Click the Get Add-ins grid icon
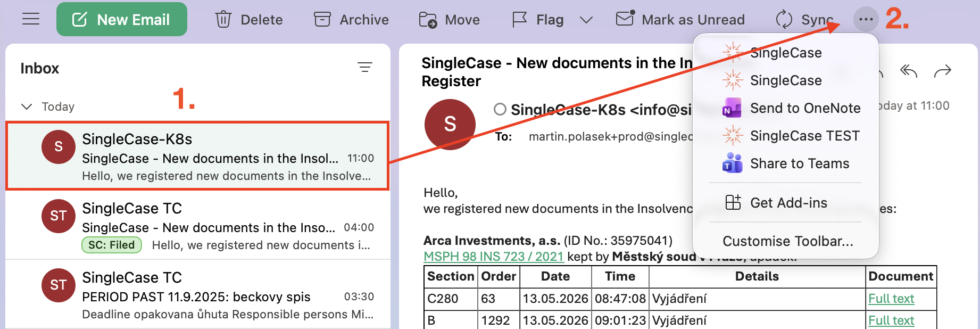Image resolution: width=980 pixels, height=329 pixels. point(733,202)
